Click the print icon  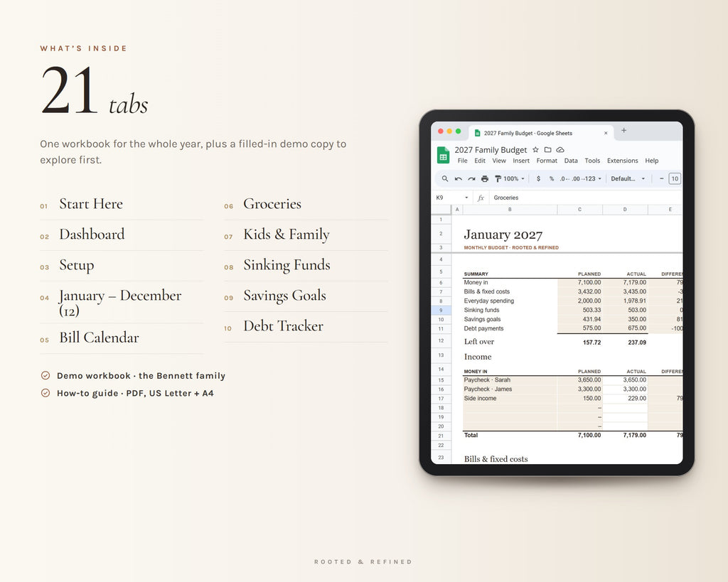point(485,178)
